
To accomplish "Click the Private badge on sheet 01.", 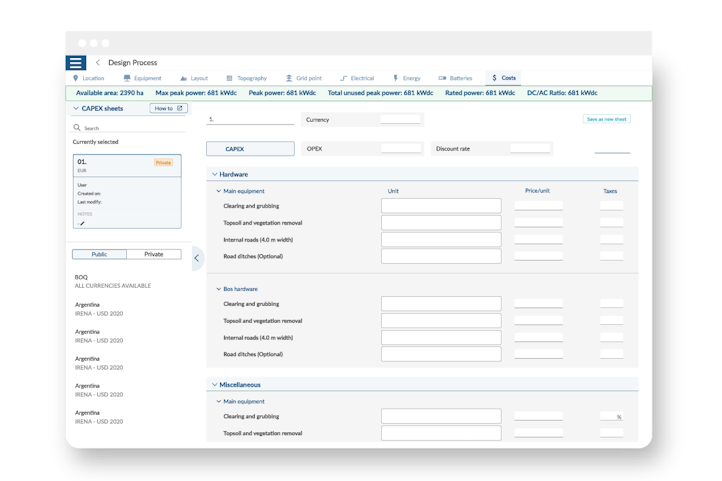I will tap(163, 162).
